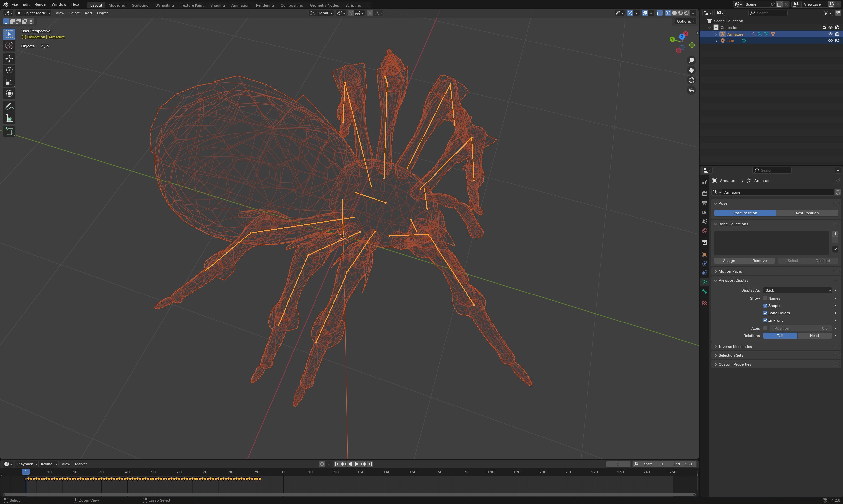Viewport: 843px width, 504px height.
Task: Hide the Sun object in outliner
Action: coord(830,41)
